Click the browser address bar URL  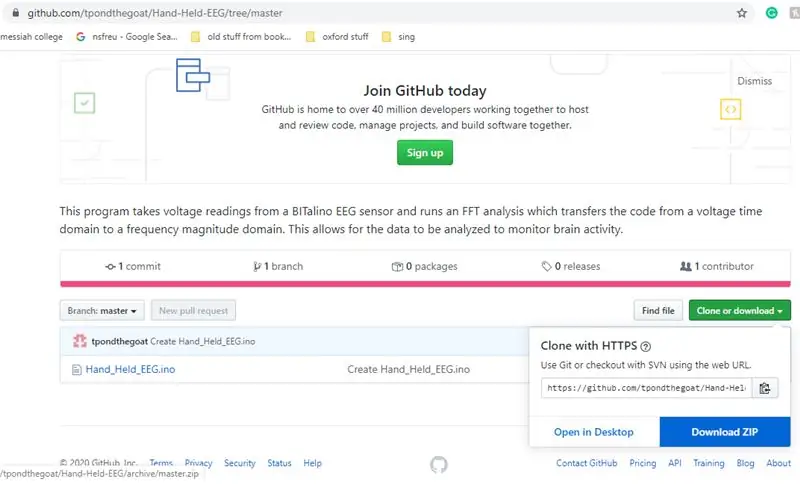(155, 13)
